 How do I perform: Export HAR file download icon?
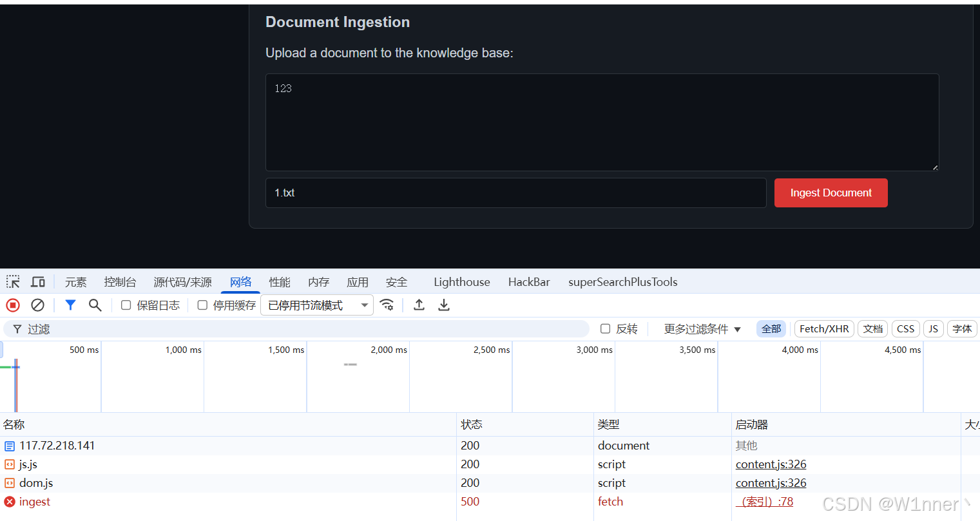[444, 305]
